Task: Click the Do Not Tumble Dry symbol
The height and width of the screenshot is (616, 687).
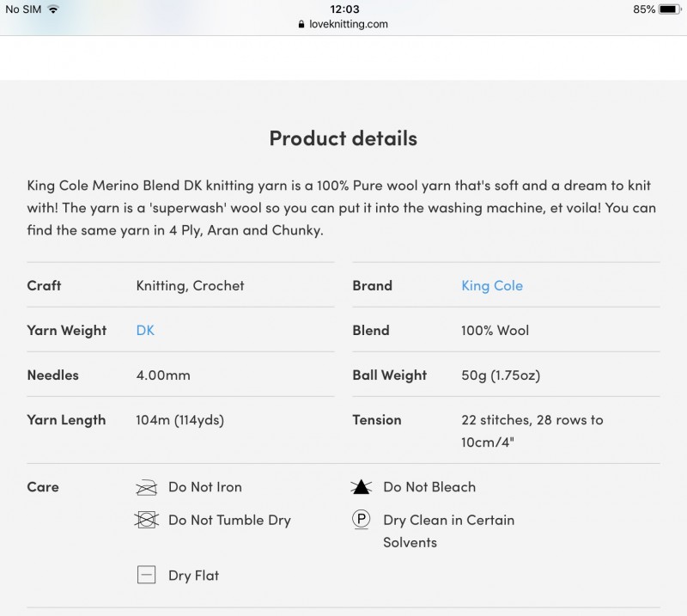Action: 146,520
